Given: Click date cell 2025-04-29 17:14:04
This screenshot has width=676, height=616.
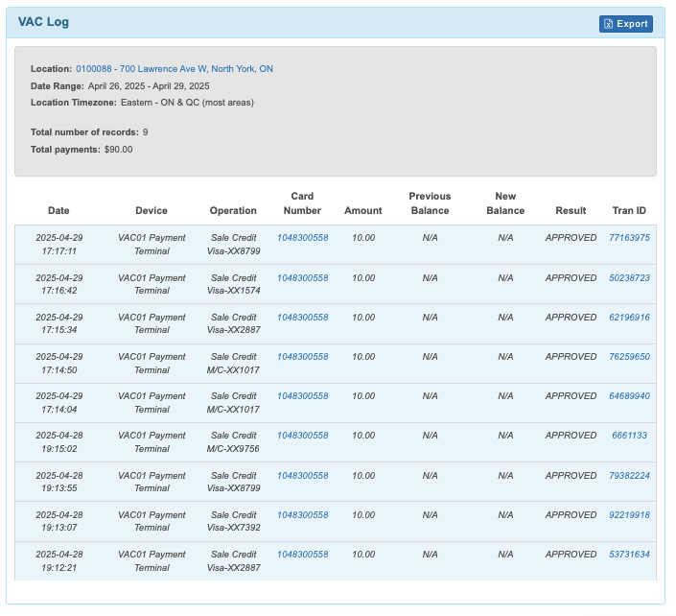Looking at the screenshot, I should click(59, 402).
